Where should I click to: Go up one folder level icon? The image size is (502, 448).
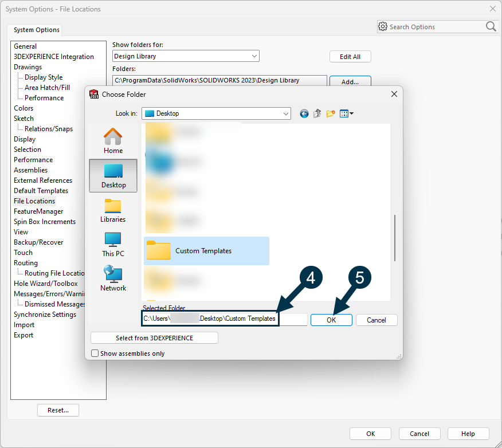tap(317, 113)
